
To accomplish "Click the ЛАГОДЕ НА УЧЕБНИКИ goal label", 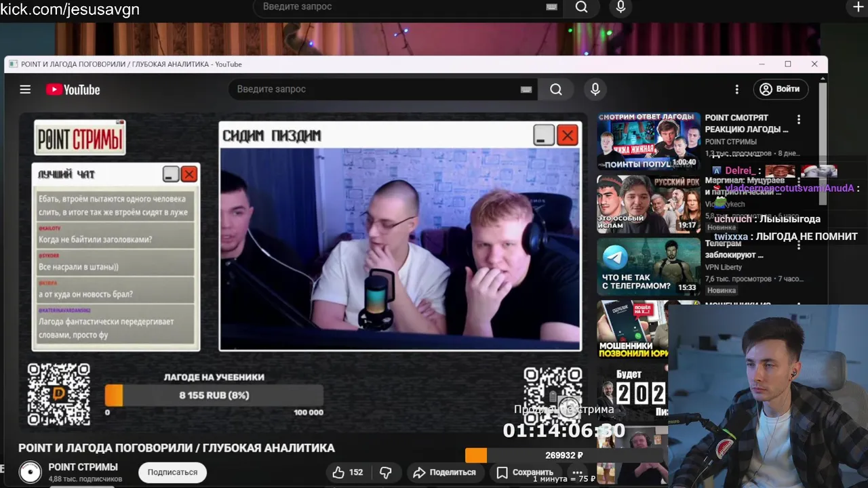I will click(214, 377).
